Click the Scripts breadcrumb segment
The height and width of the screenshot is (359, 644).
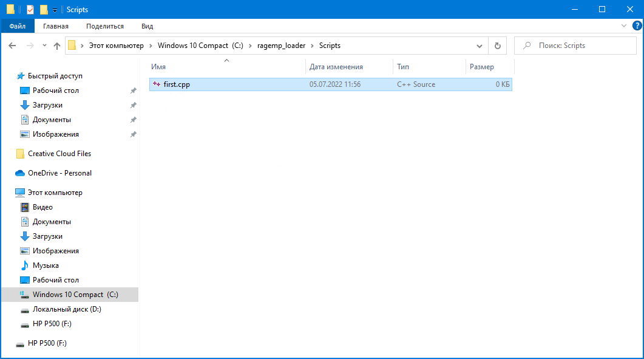pos(330,46)
